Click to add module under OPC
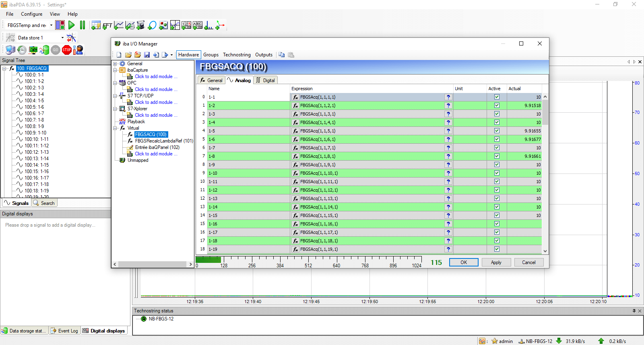The width and height of the screenshot is (644, 345). tap(156, 89)
